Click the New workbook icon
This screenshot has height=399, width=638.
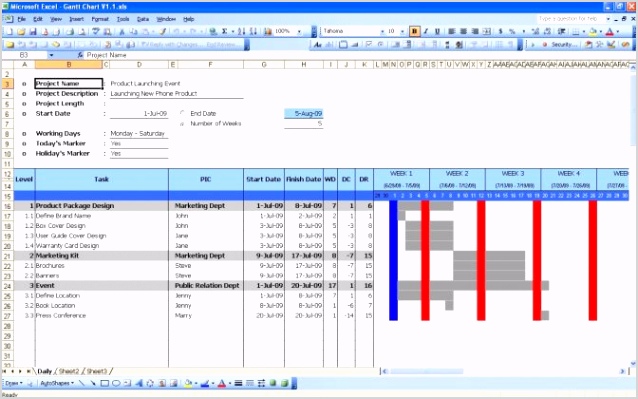(9, 32)
